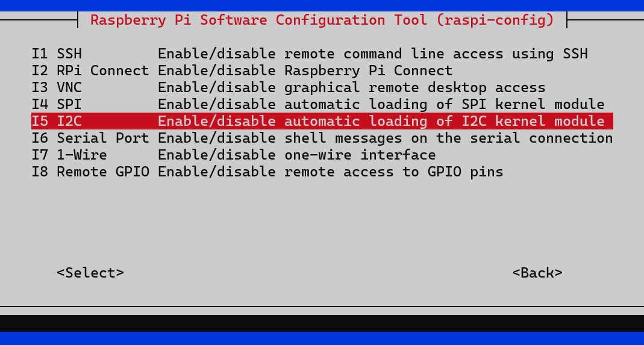644x345 pixels.
Task: Activate the <Select> button
Action: pos(90,273)
